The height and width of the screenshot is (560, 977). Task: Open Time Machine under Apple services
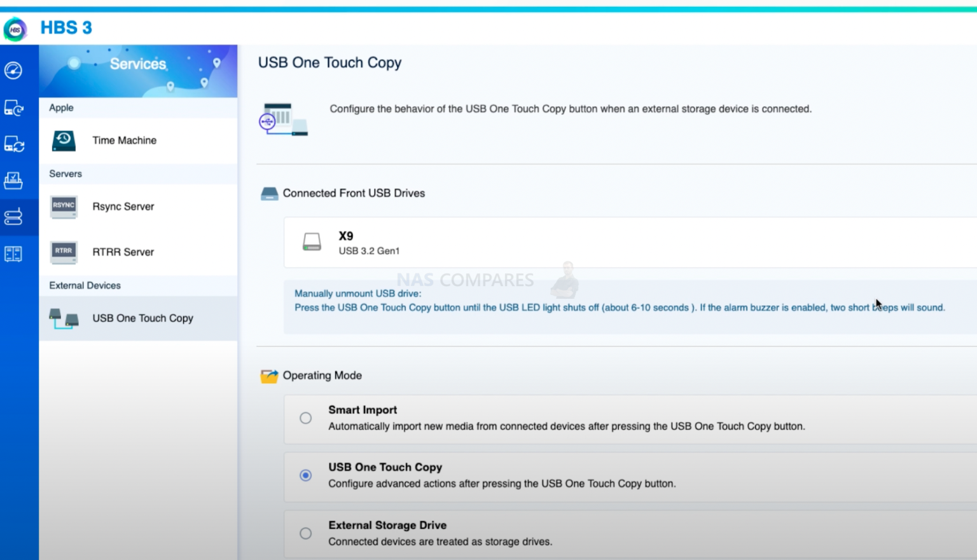coord(124,140)
